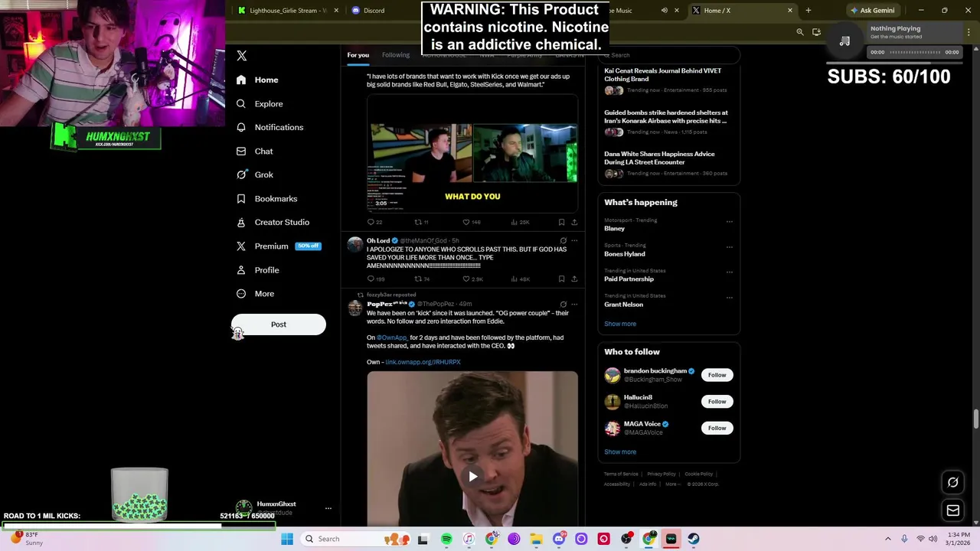Follow MAGA Voice

(717, 428)
